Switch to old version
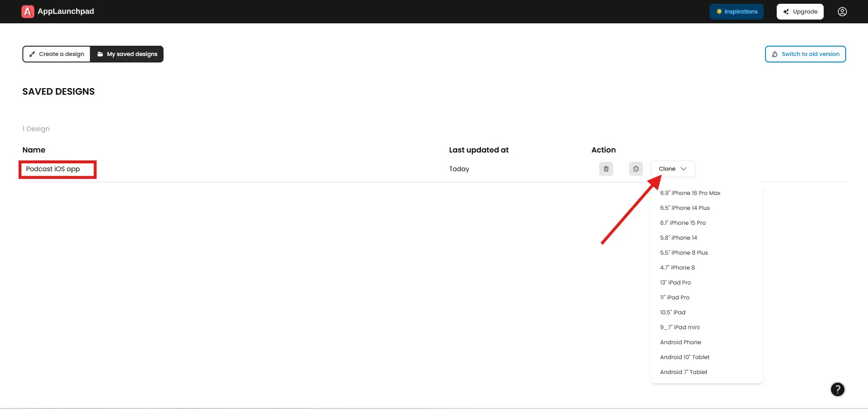This screenshot has width=868, height=409. [805, 54]
